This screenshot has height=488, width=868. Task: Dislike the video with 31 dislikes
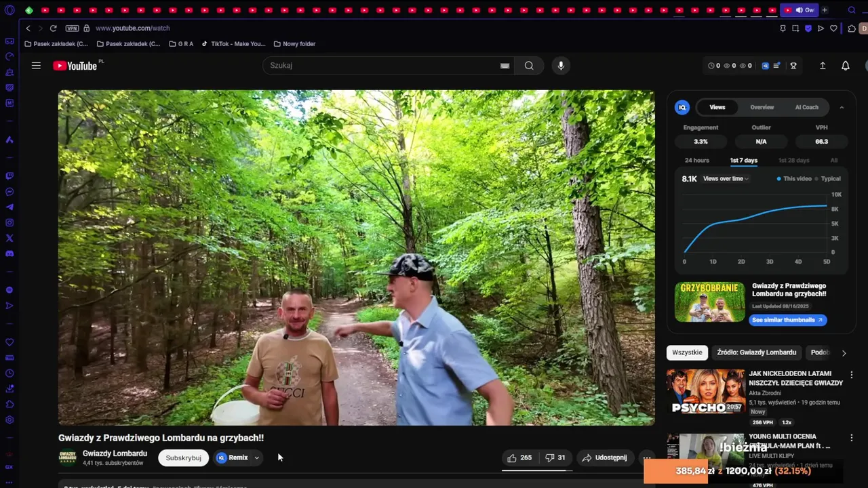coord(555,457)
